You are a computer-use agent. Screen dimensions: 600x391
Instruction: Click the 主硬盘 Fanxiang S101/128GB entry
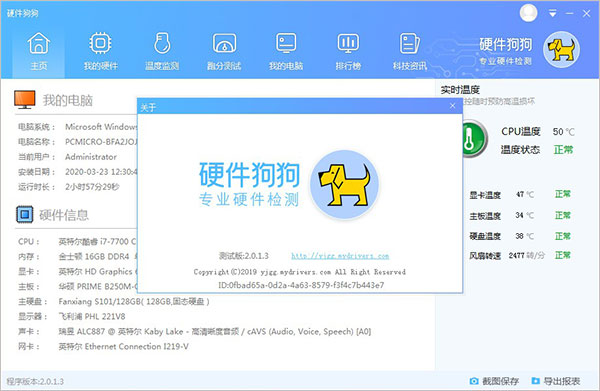coord(134,301)
